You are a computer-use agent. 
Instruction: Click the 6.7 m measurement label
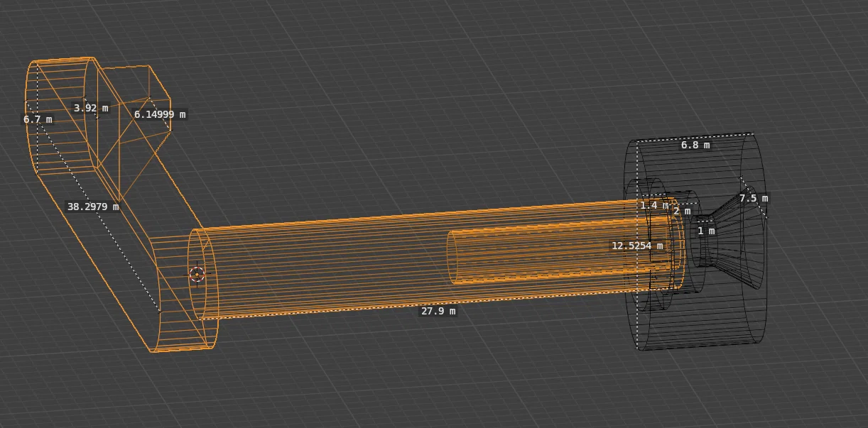pyautogui.click(x=38, y=119)
